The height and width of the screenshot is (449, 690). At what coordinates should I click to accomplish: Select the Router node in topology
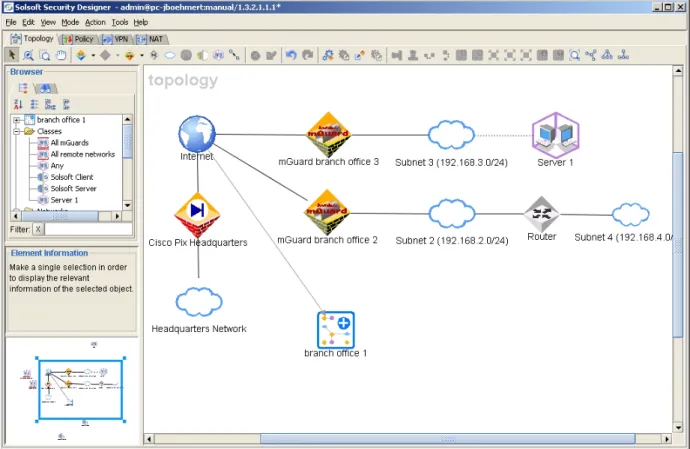[542, 214]
